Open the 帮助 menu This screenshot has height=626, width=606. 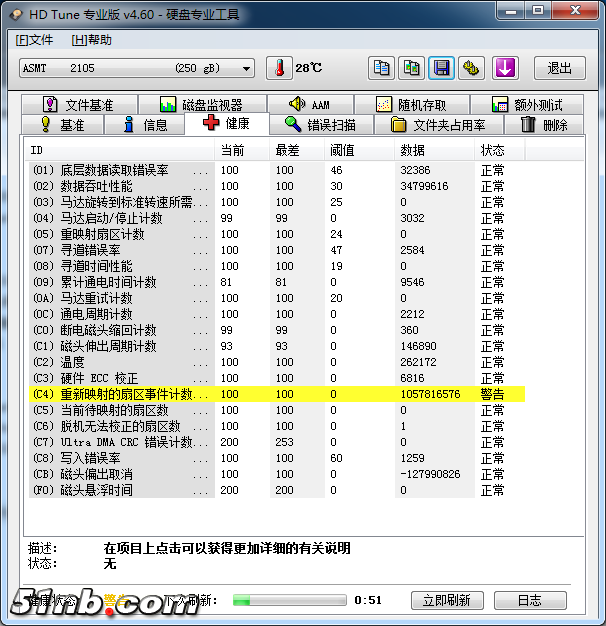click(x=92, y=40)
